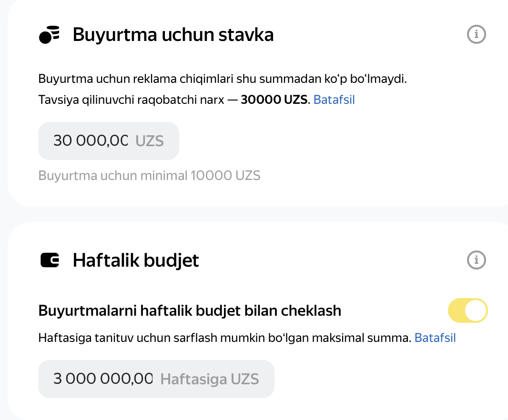Screen dimensions: 508x420
Task: Click Buyurtmalarni haftalik budjet bilan cheklash label
Action: [190, 310]
